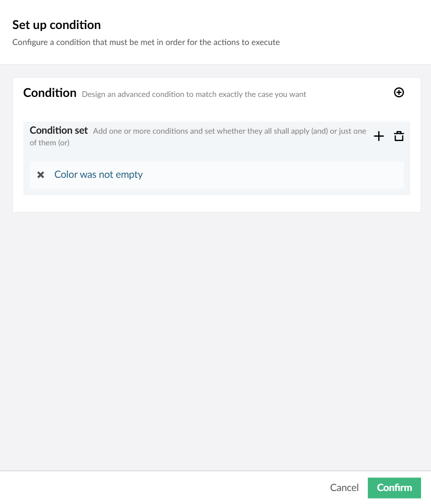Image resolution: width=431 pixels, height=504 pixels.
Task: Cancel the condition dialog
Action: pos(344,488)
